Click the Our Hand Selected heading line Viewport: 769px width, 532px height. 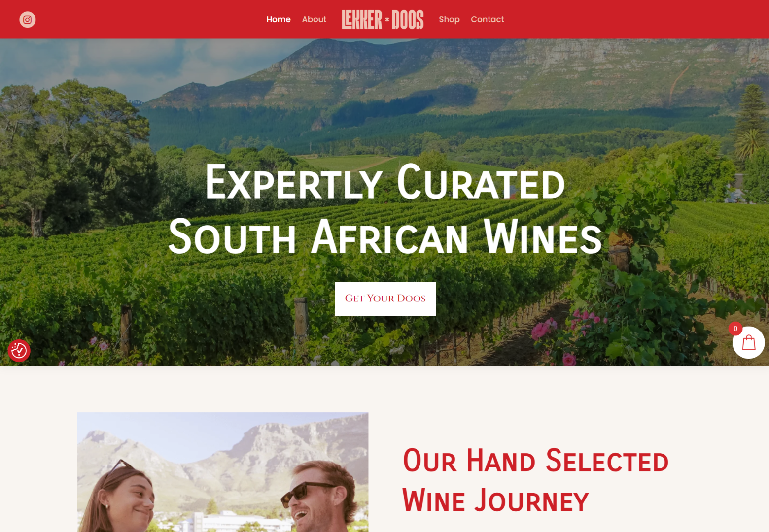[x=535, y=460]
